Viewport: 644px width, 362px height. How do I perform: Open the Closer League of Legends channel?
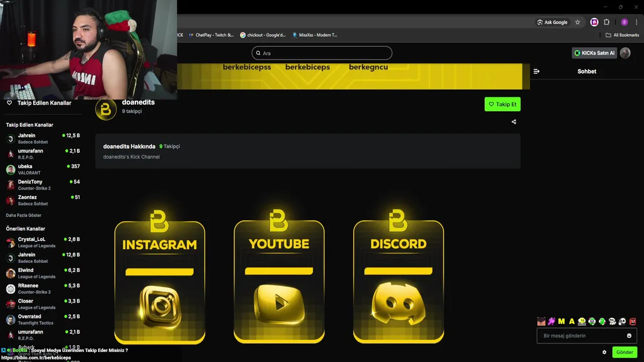click(43, 304)
